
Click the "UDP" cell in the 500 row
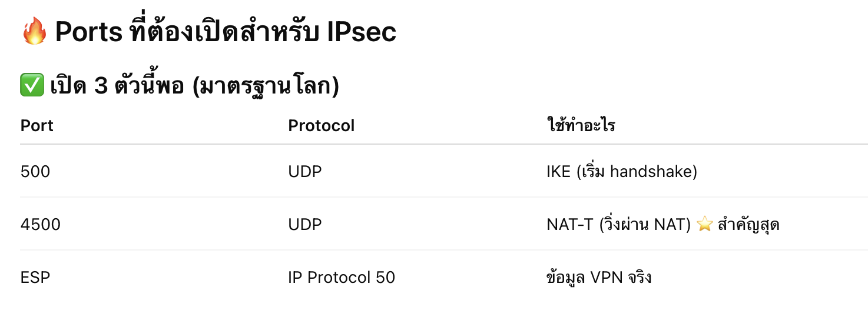tap(305, 172)
